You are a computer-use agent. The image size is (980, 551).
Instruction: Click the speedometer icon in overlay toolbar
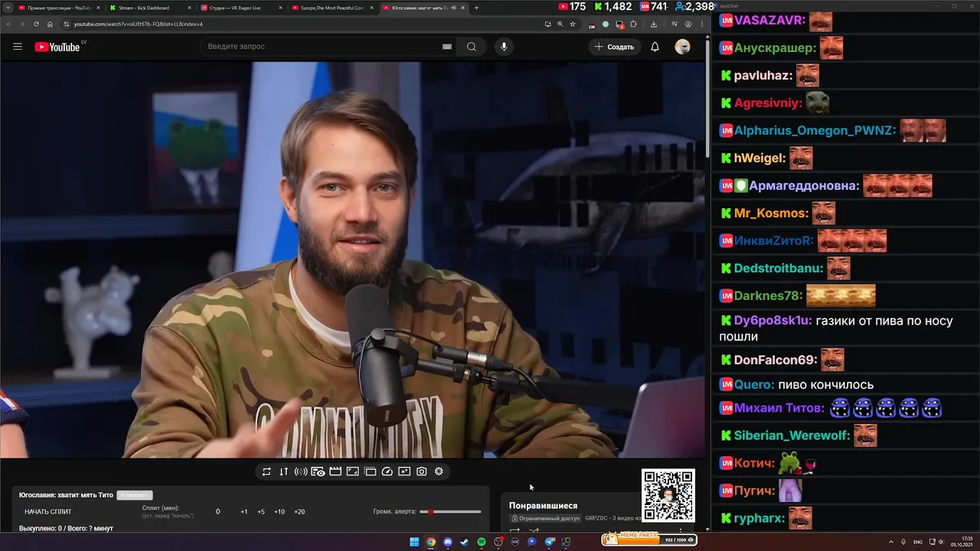coord(387,471)
